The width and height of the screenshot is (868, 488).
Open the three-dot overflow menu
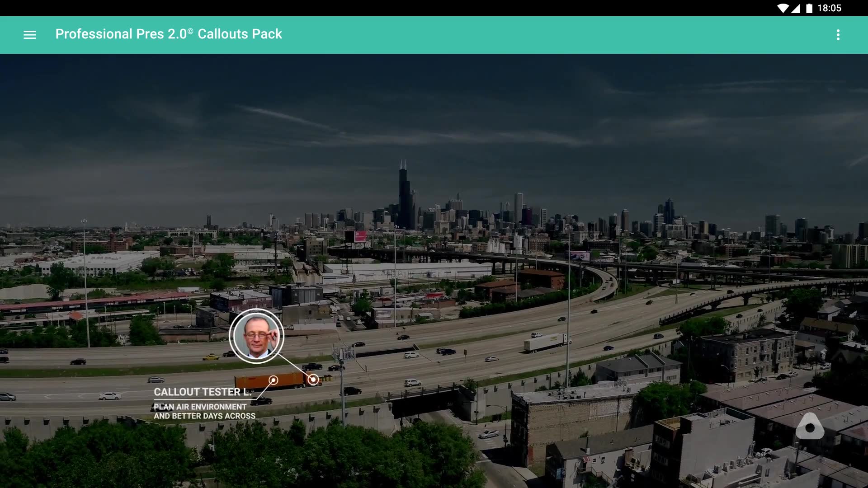point(838,35)
